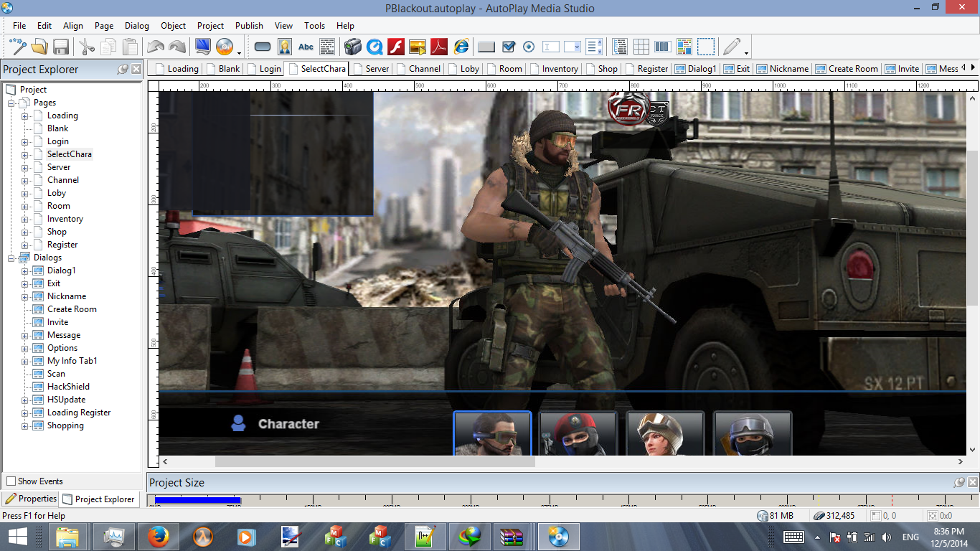Screen dimensions: 980x551
Task: Expand the Server page node
Action: coord(25,167)
